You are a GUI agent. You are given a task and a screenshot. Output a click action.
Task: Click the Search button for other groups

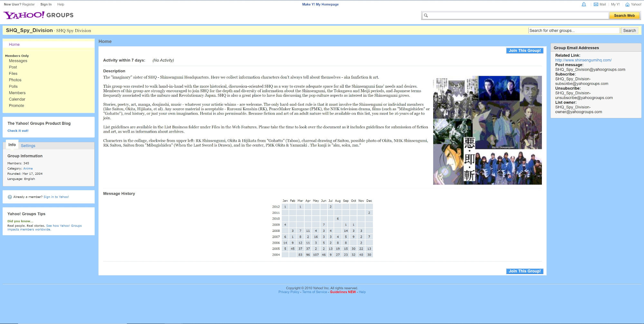point(629,31)
